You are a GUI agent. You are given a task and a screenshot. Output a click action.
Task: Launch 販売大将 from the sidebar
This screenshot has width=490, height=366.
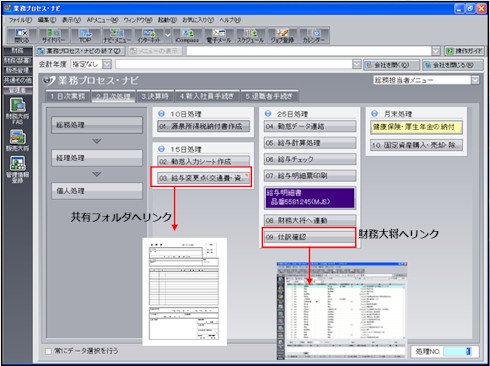point(17,140)
